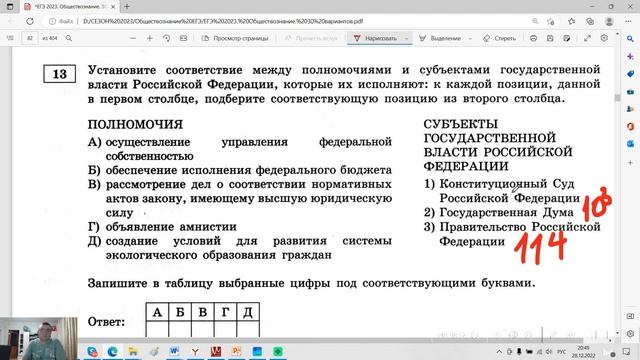Open the browser zoom magnifier icon in the address bar
The height and width of the screenshot is (360, 640).
coord(535,21)
